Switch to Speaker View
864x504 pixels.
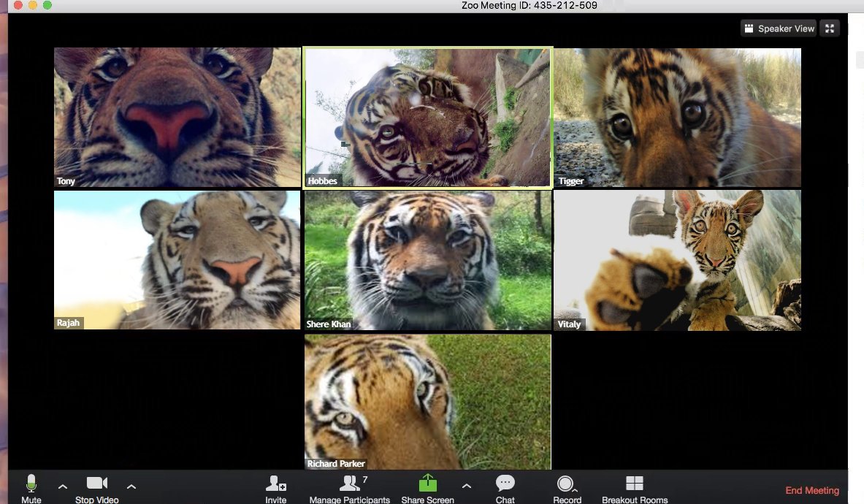pyautogui.click(x=780, y=28)
